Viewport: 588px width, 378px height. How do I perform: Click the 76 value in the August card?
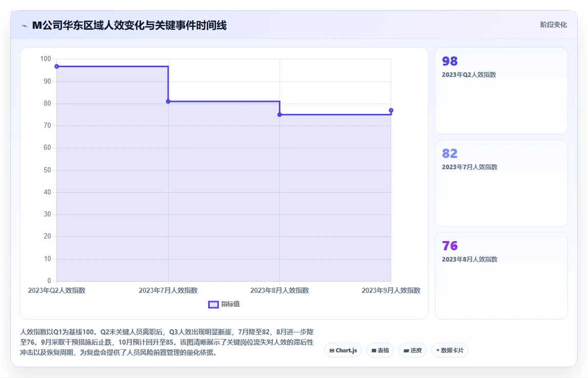[x=450, y=246]
